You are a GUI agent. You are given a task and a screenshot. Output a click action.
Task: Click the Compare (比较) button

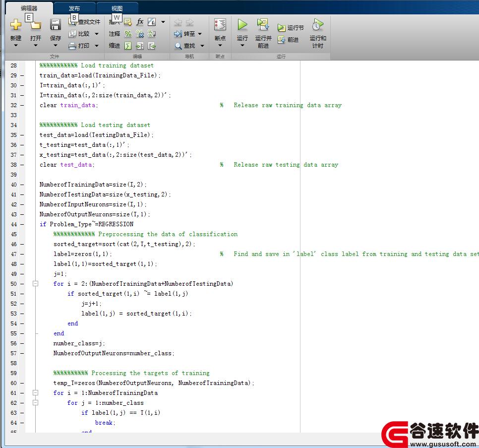tap(79, 34)
